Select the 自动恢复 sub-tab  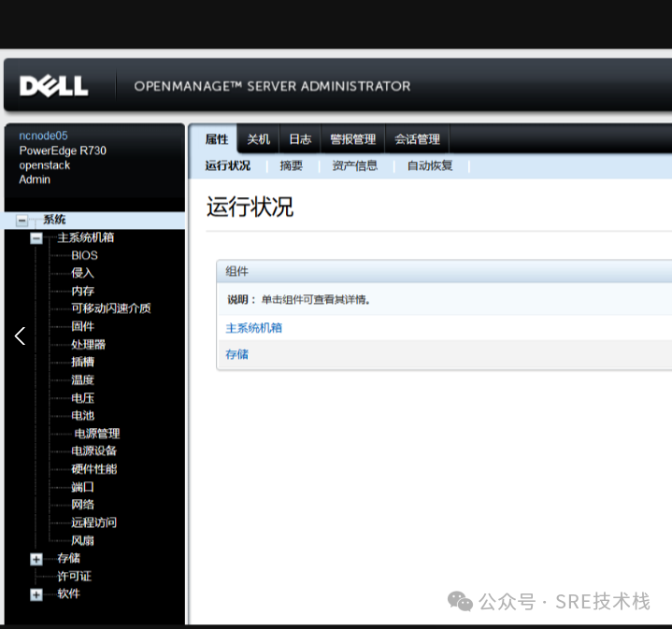(430, 165)
